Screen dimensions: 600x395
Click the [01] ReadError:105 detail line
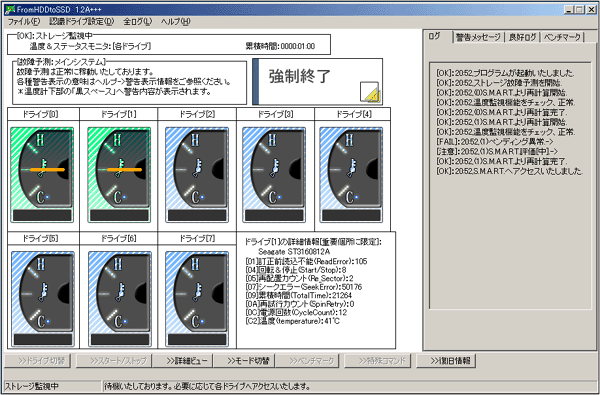click(306, 261)
